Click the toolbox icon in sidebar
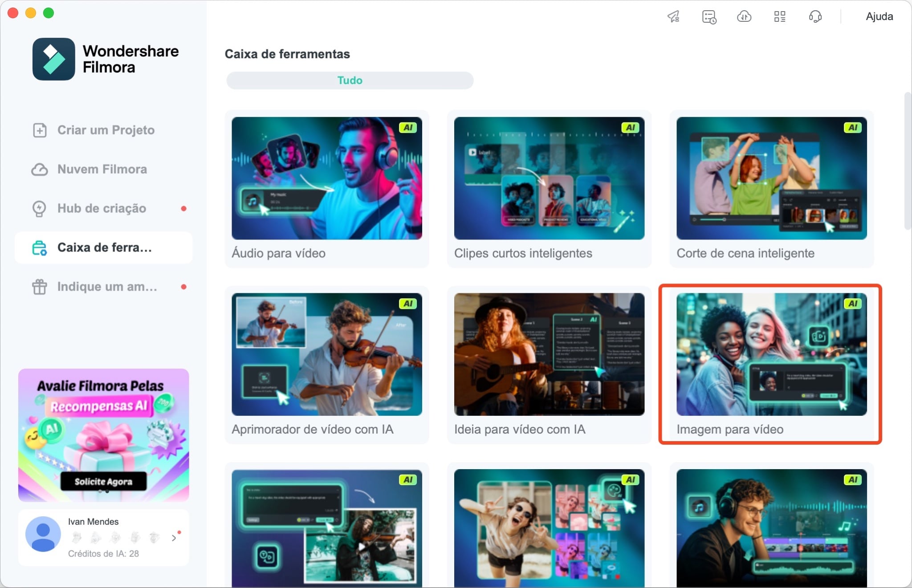This screenshot has height=588, width=912. coord(40,248)
